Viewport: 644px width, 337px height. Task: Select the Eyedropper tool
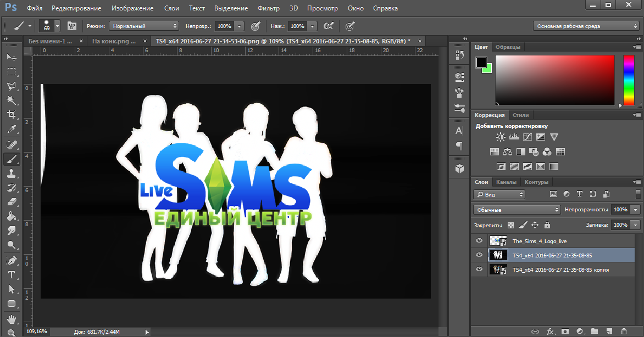[12, 130]
